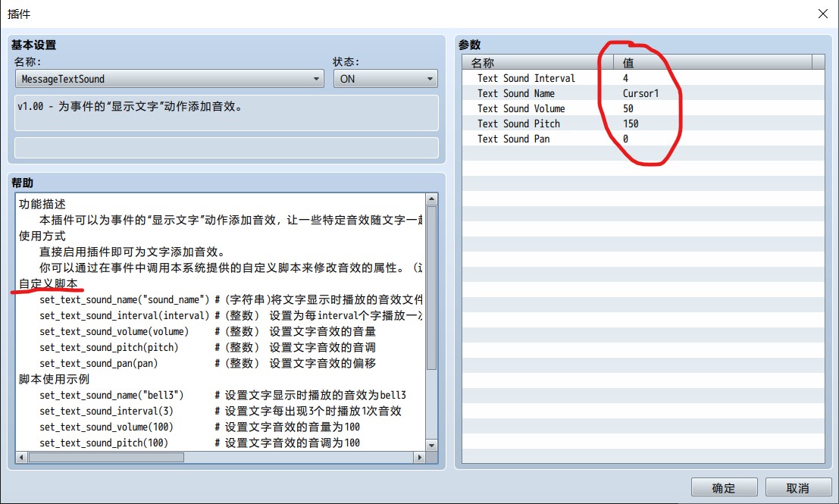Click the Cursor1 sound name value

point(640,93)
